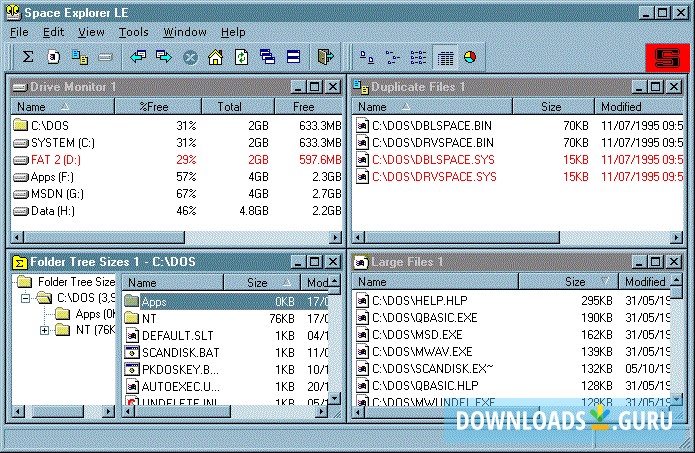Select the Data (H:) drive row
The width and height of the screenshot is (695, 453).
coord(176,211)
